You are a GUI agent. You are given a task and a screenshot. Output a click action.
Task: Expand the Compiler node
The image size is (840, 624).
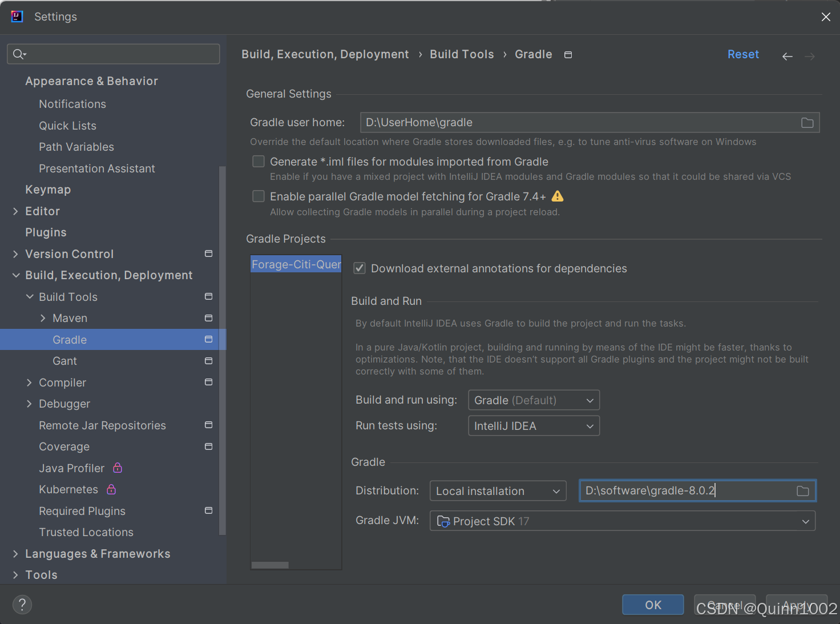29,383
